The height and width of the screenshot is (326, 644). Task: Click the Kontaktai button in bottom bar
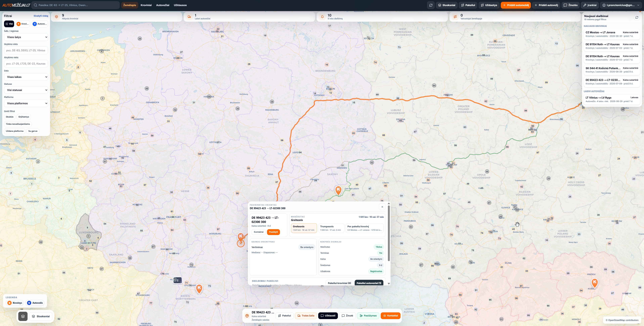[x=390, y=316]
